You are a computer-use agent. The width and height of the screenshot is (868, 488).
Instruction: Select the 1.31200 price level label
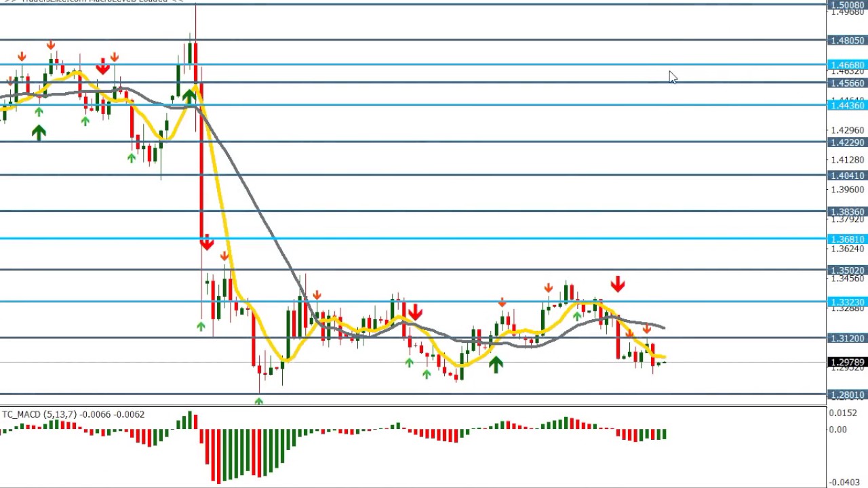tap(847, 338)
